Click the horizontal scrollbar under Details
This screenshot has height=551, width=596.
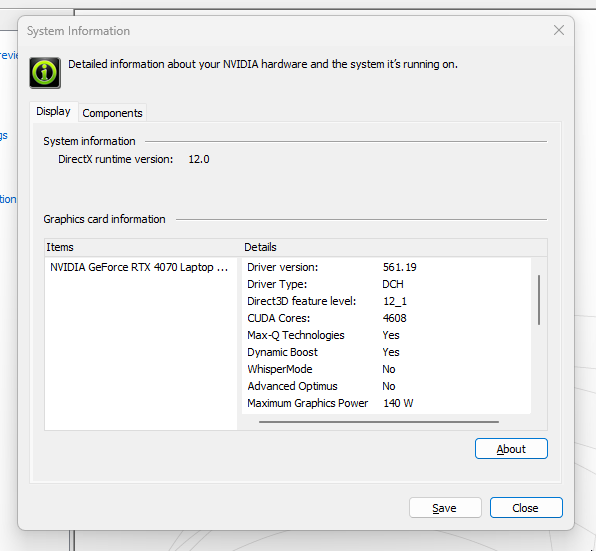point(379,422)
